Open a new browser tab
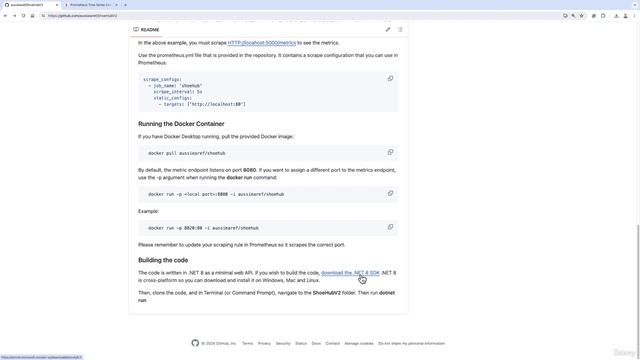The width and height of the screenshot is (640, 360). 125,5
